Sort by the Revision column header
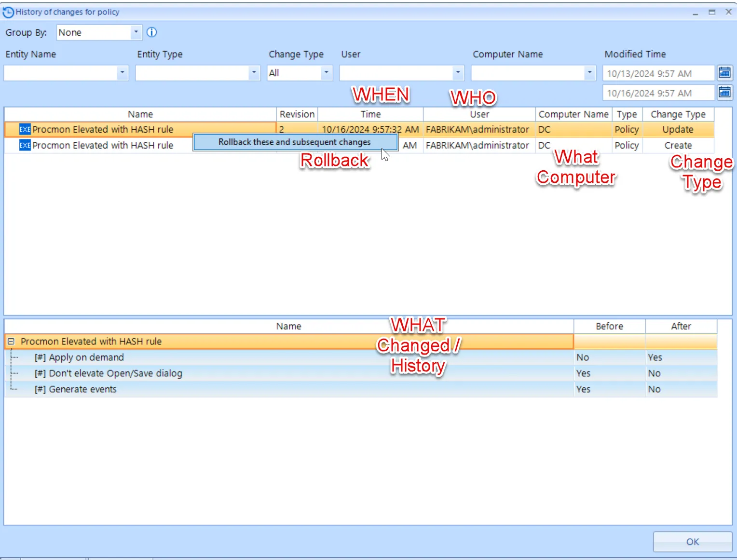 point(297,114)
